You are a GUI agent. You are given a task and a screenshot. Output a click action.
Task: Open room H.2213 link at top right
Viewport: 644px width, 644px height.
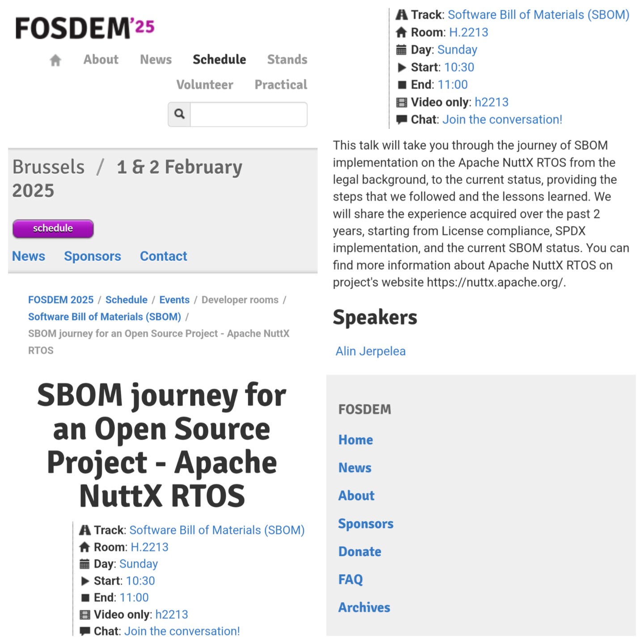point(469,32)
